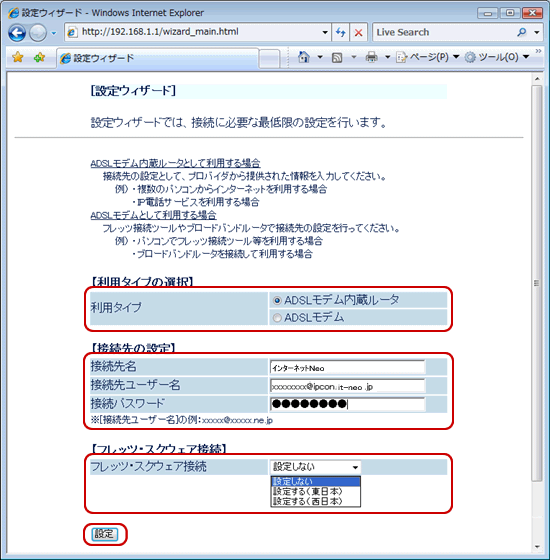
Task: Open Favorites Center star icon
Action: (x=18, y=57)
